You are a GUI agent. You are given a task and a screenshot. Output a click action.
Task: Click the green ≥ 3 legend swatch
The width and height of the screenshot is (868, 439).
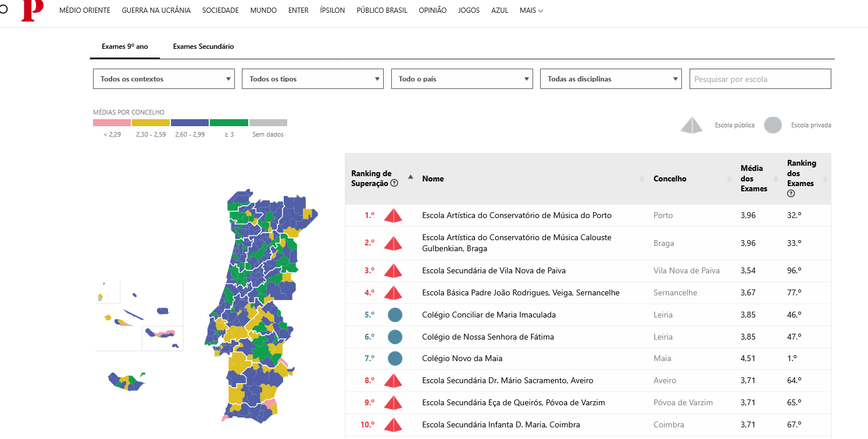(228, 123)
